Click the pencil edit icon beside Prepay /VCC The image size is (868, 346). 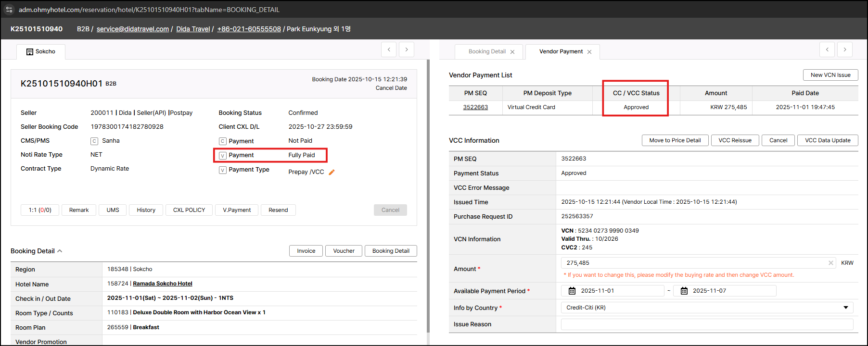pyautogui.click(x=332, y=172)
